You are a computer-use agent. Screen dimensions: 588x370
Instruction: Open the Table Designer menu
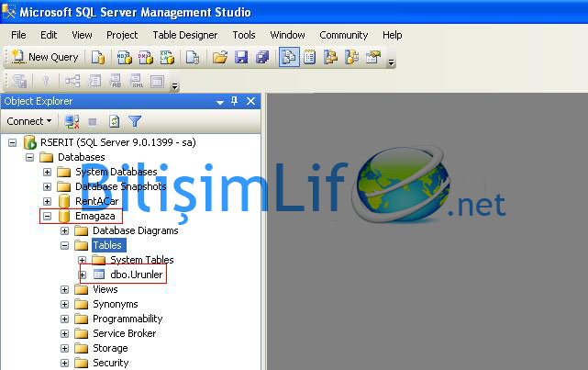(x=185, y=35)
